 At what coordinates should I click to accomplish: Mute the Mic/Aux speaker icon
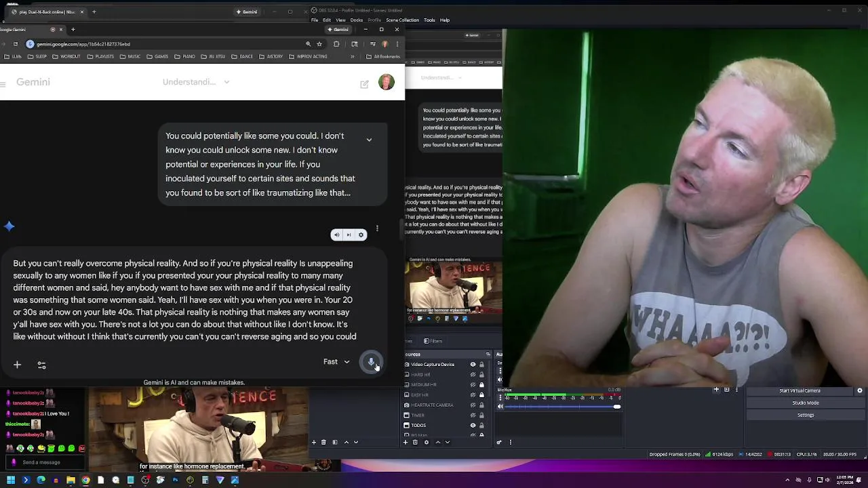(x=500, y=407)
